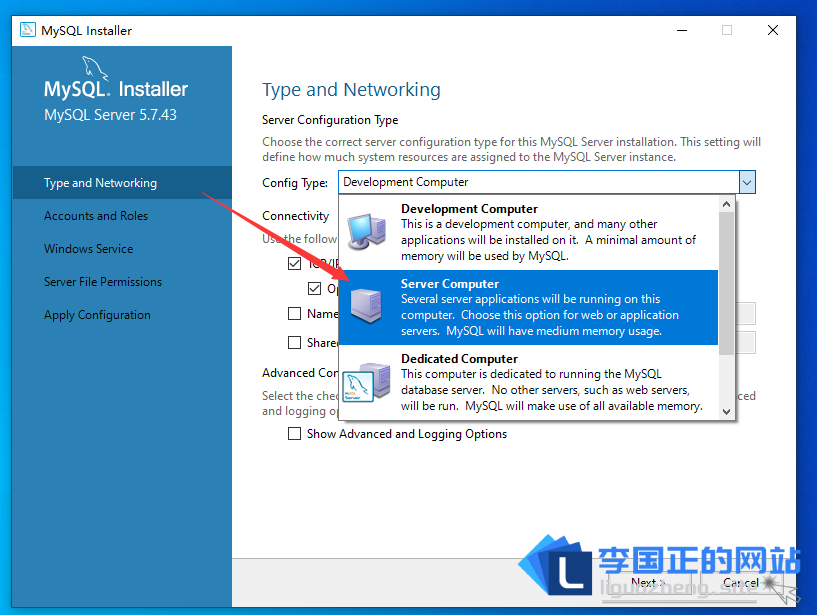The height and width of the screenshot is (615, 817).
Task: Click the config list scroll down arrow
Action: [x=726, y=411]
